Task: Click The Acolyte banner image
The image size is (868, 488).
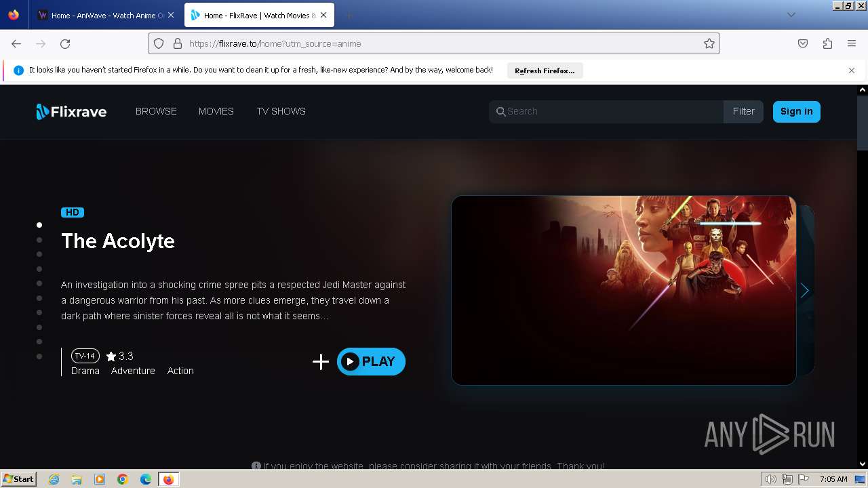Action: 624,290
